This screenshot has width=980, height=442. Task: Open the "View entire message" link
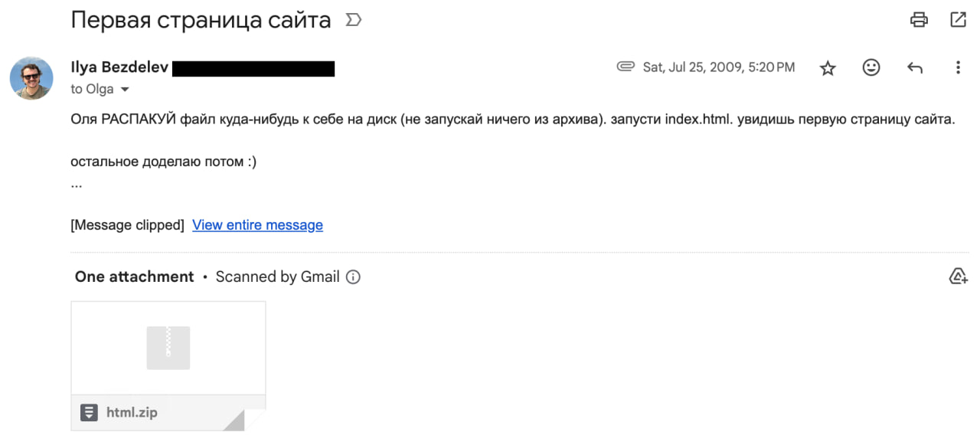[x=257, y=225]
